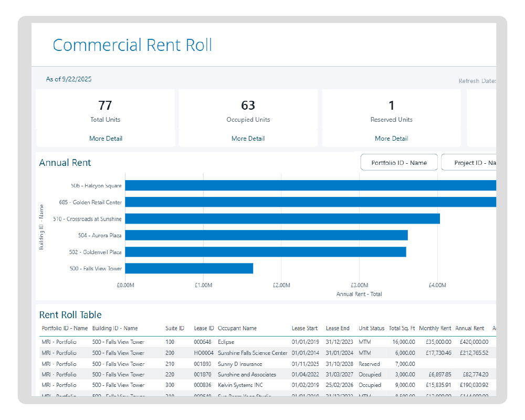Select the Golden Retail Center bar

pos(310,202)
